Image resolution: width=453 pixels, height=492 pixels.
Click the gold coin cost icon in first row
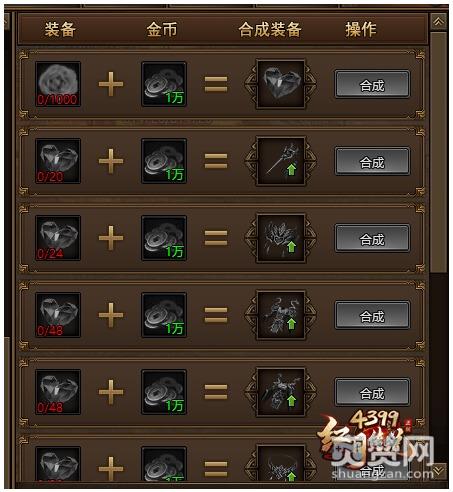click(x=164, y=84)
